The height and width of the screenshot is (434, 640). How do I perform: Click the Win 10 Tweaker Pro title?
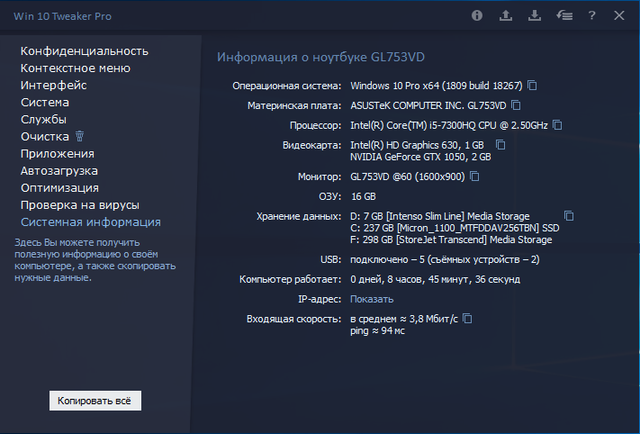(x=62, y=16)
